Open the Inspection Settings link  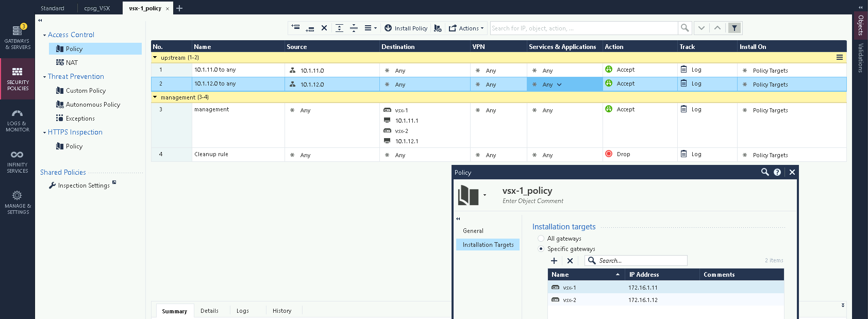(x=84, y=186)
